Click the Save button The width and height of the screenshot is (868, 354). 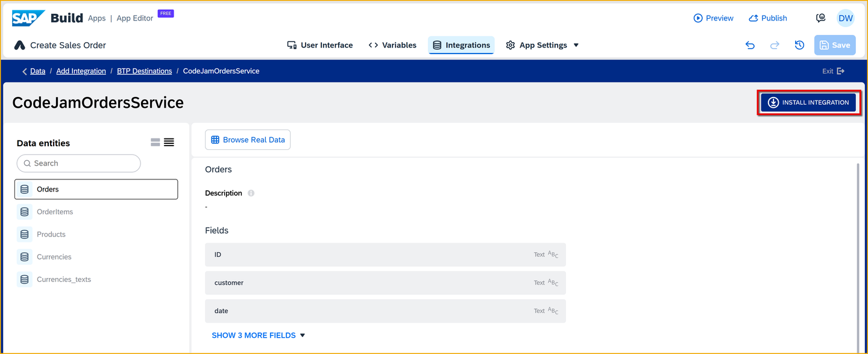point(835,45)
